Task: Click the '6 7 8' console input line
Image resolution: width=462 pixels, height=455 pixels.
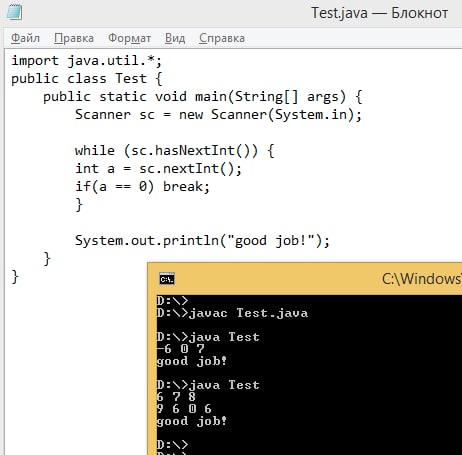Action: pyautogui.click(x=176, y=397)
